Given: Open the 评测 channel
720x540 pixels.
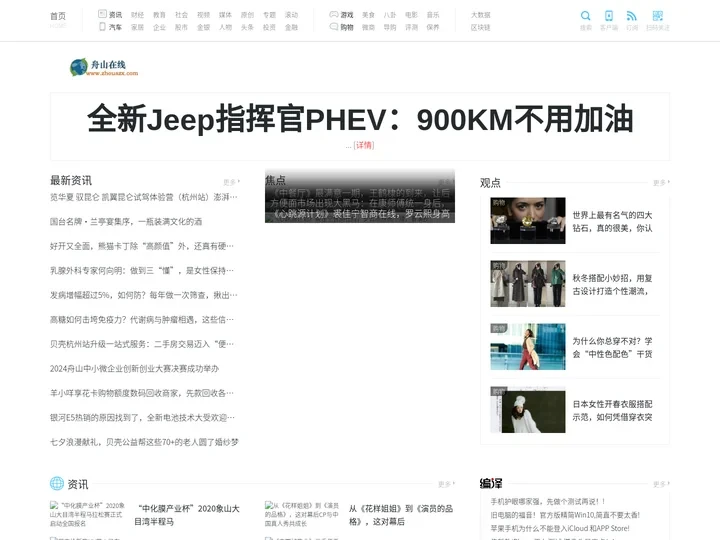Looking at the screenshot, I should click(411, 27).
